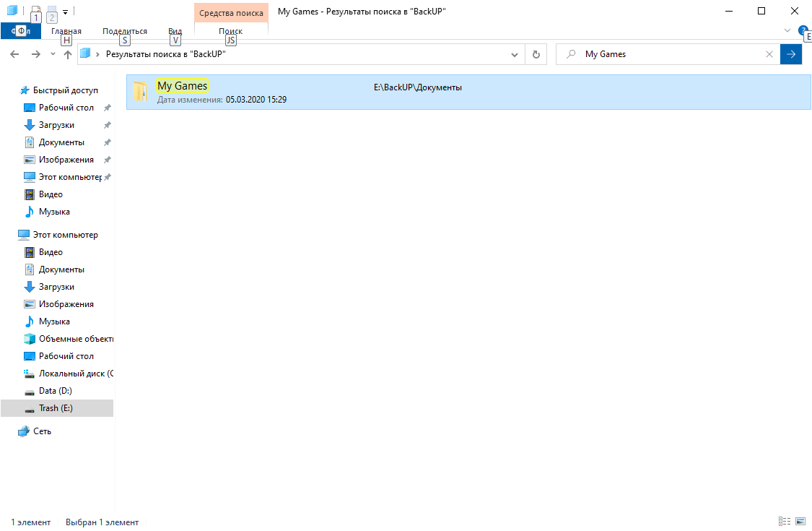Open the recent locations dropdown arrow
This screenshot has height=531, width=812.
(x=53, y=54)
